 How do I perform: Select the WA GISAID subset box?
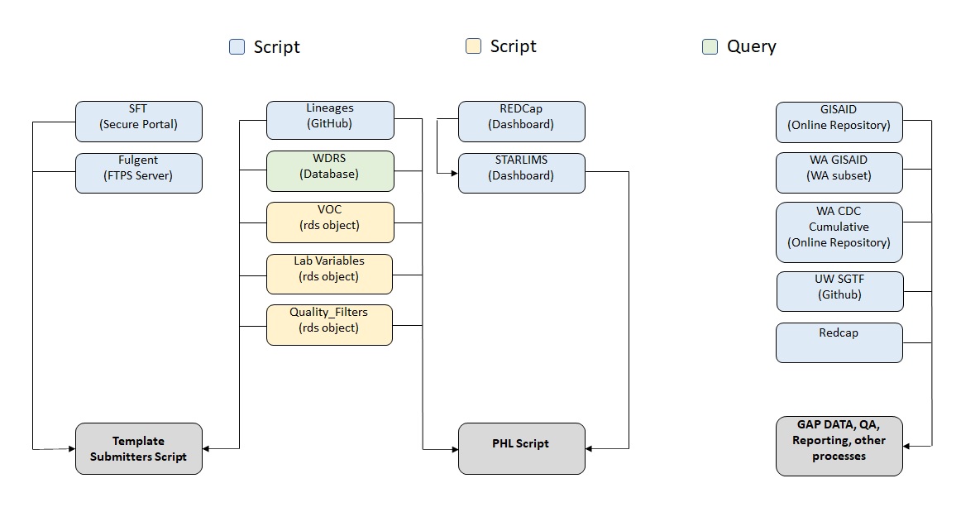point(839,172)
